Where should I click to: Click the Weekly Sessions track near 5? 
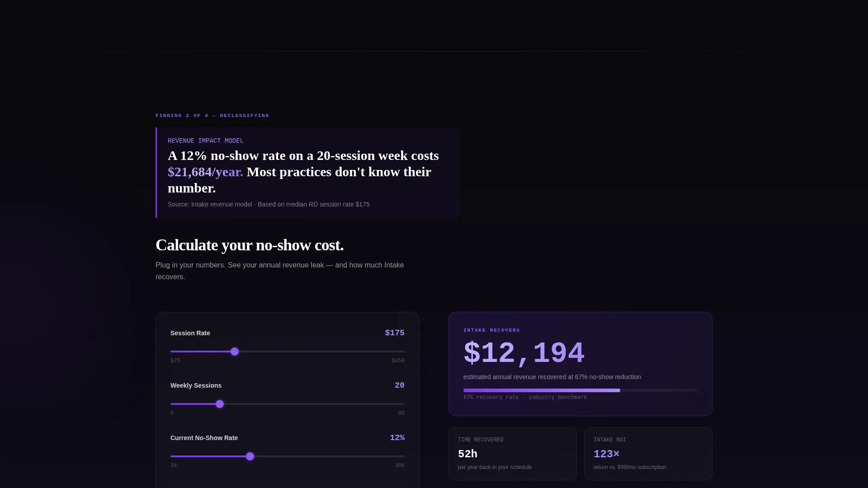175,404
